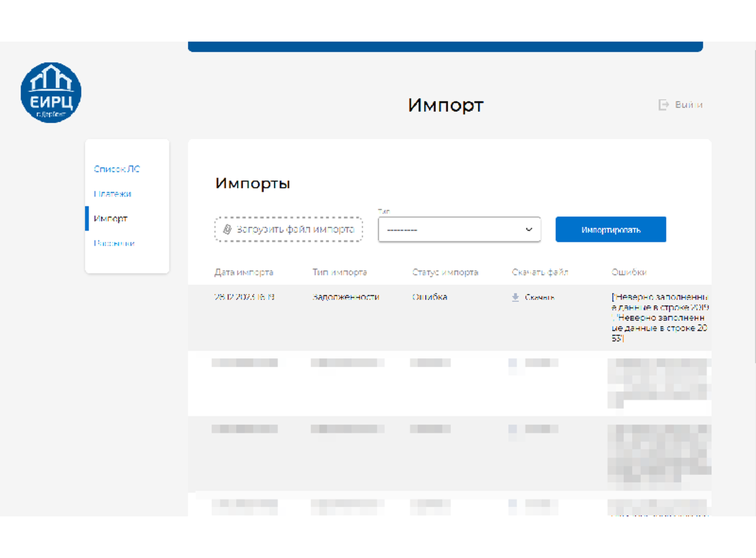Click Скачать link in Задолженности row
This screenshot has height=558, width=756.
[540, 297]
